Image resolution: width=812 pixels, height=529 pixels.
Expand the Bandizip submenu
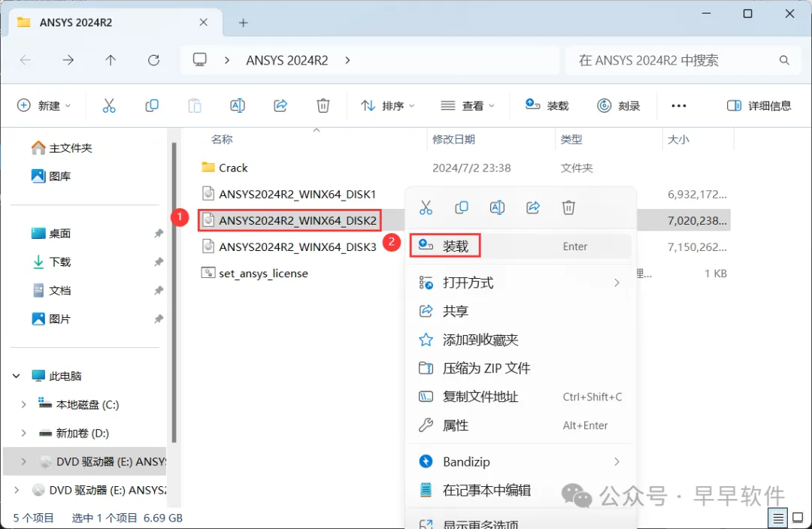tap(520, 461)
